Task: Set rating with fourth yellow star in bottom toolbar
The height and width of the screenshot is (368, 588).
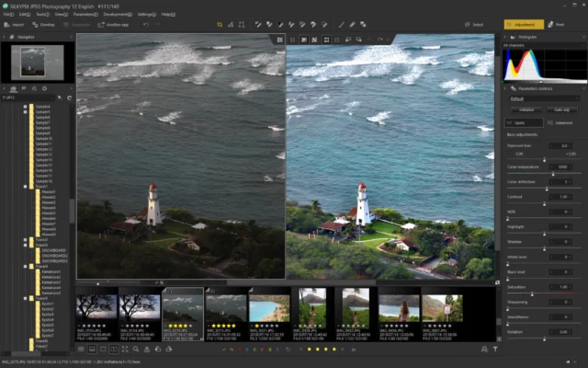Action: [334, 350]
